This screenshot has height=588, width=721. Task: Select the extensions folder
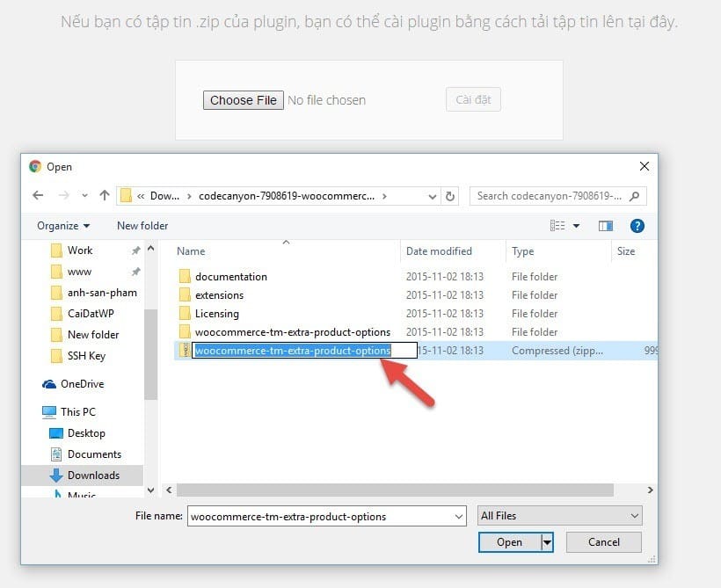pyautogui.click(x=219, y=295)
